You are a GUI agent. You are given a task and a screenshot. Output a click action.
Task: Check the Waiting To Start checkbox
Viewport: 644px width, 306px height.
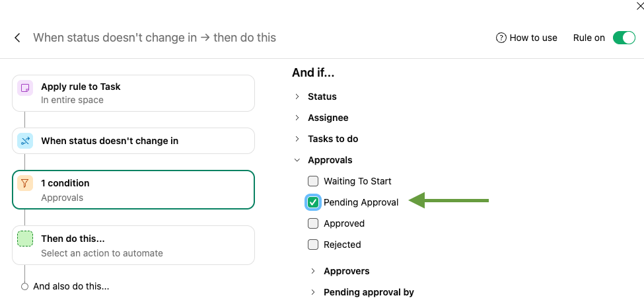[313, 181]
